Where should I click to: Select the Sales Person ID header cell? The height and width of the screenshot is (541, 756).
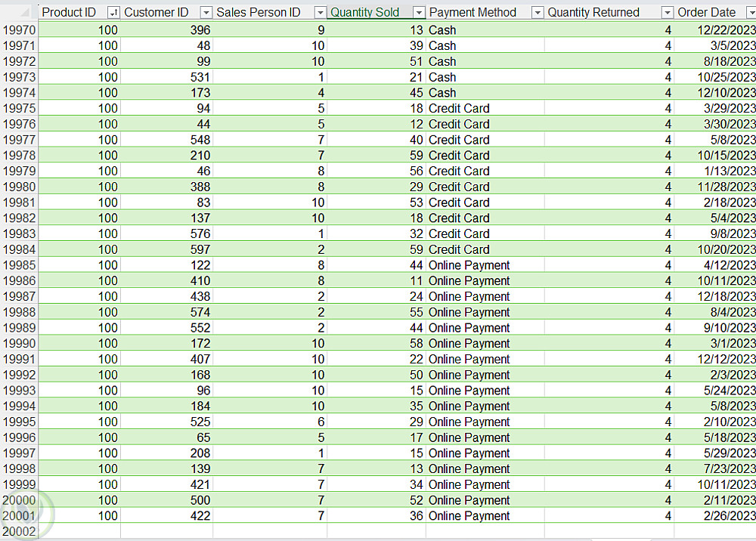(x=270, y=13)
